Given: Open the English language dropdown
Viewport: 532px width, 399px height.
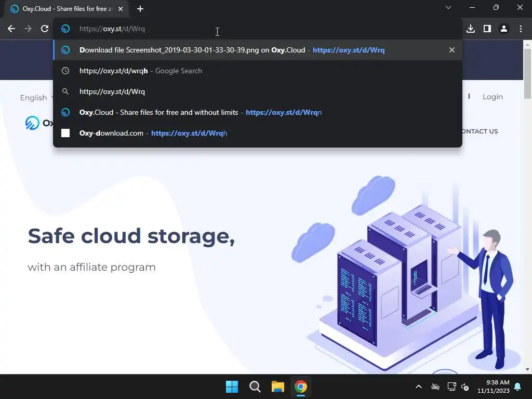Looking at the screenshot, I should (37, 98).
